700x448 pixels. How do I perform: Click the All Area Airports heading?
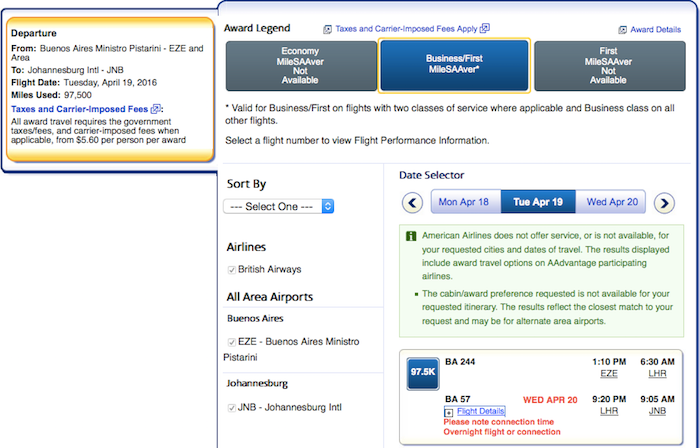coord(270,297)
